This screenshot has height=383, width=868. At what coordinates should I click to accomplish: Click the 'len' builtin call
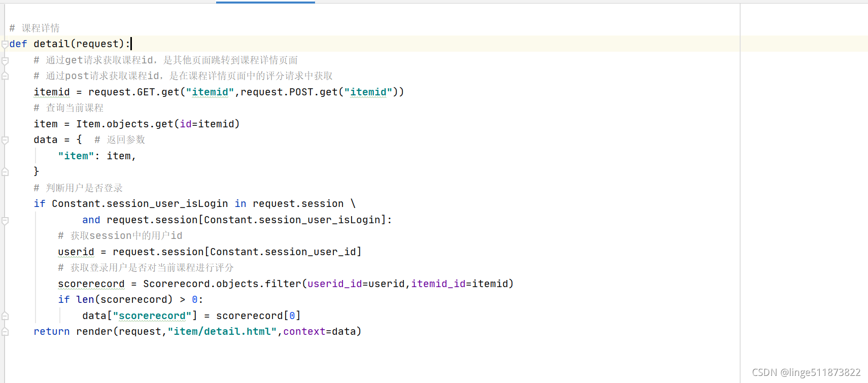pos(85,299)
